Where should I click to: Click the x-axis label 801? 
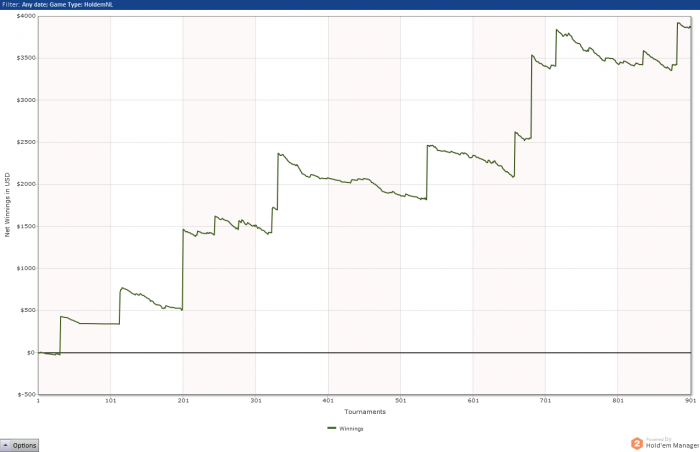[x=618, y=401]
